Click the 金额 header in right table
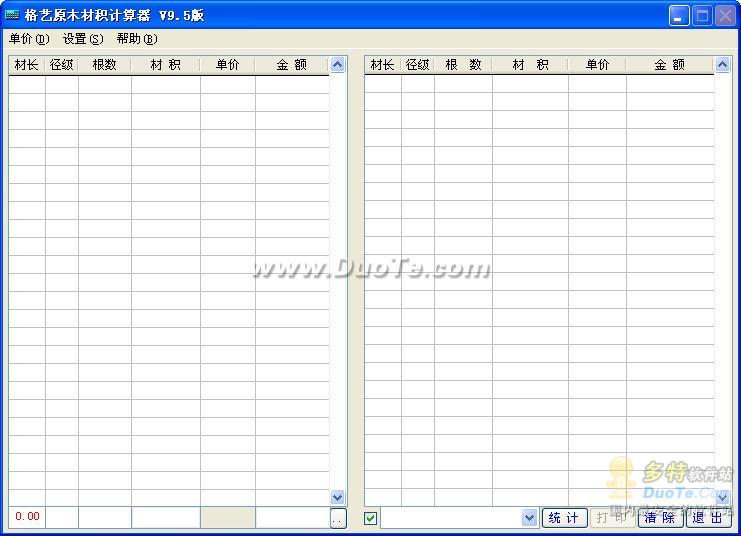This screenshot has height=536, width=741. point(670,65)
